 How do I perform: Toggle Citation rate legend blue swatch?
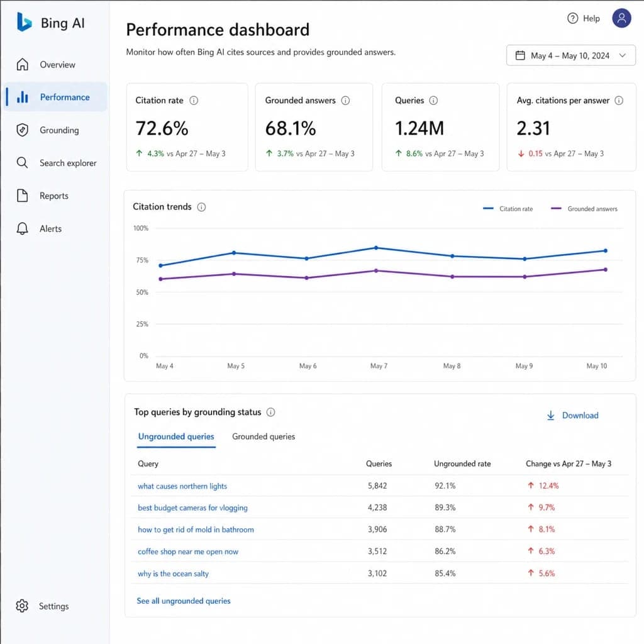pos(488,209)
